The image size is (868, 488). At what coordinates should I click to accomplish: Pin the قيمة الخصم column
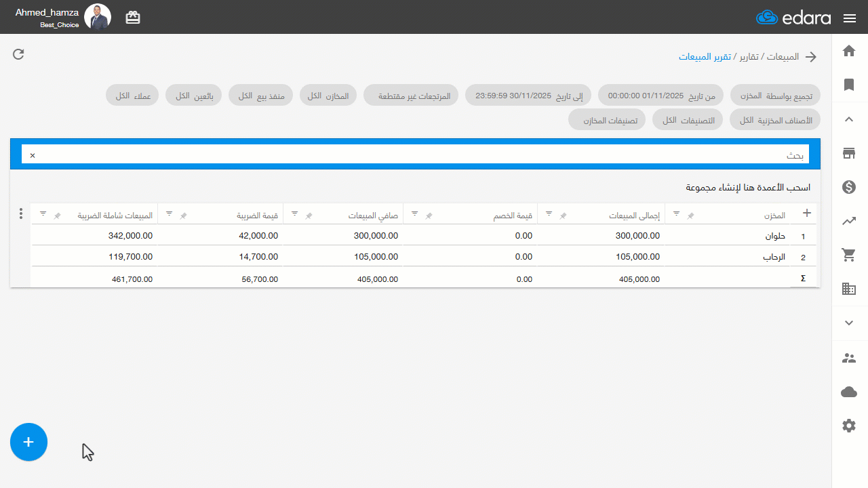tap(429, 216)
